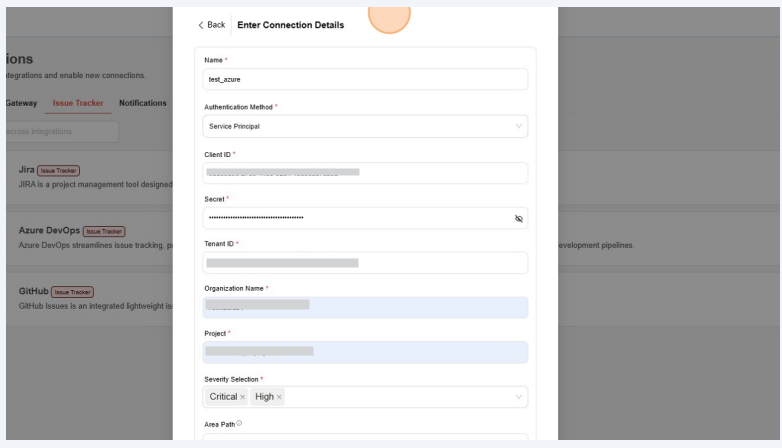Expand the Severity Selection dropdown arrow
The image size is (782, 448).
point(518,397)
